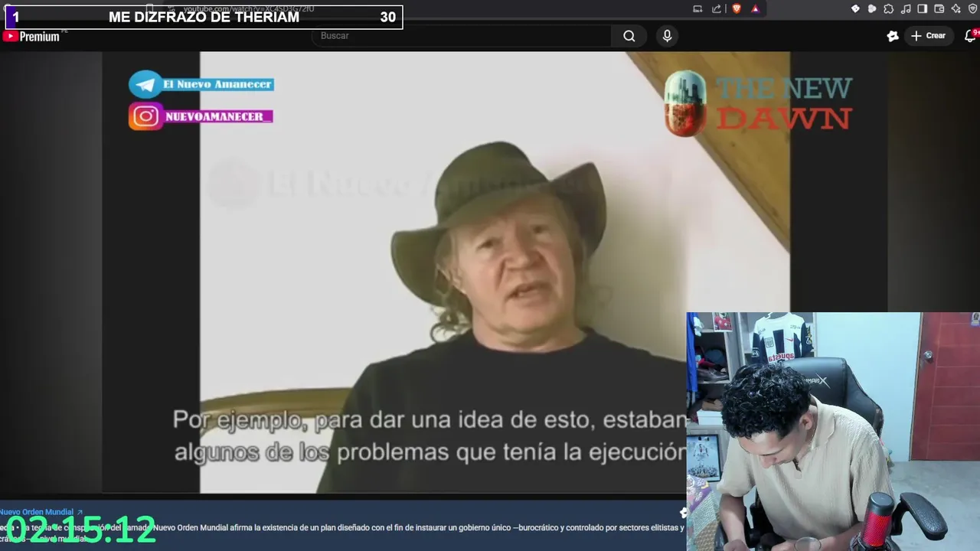Open the Brave Rewards triangle icon

click(x=755, y=9)
